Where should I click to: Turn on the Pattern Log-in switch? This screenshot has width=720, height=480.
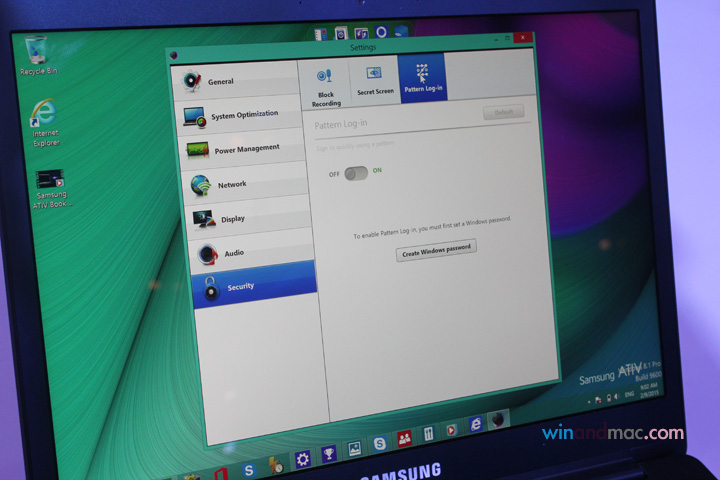[x=356, y=173]
